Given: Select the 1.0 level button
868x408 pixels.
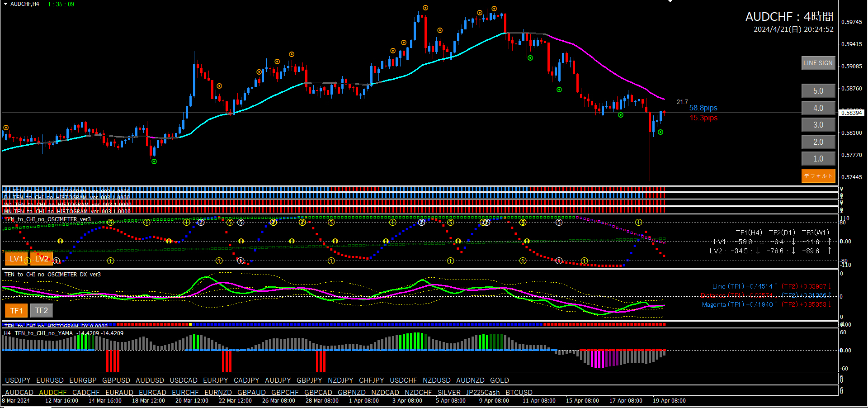Looking at the screenshot, I should [x=818, y=159].
